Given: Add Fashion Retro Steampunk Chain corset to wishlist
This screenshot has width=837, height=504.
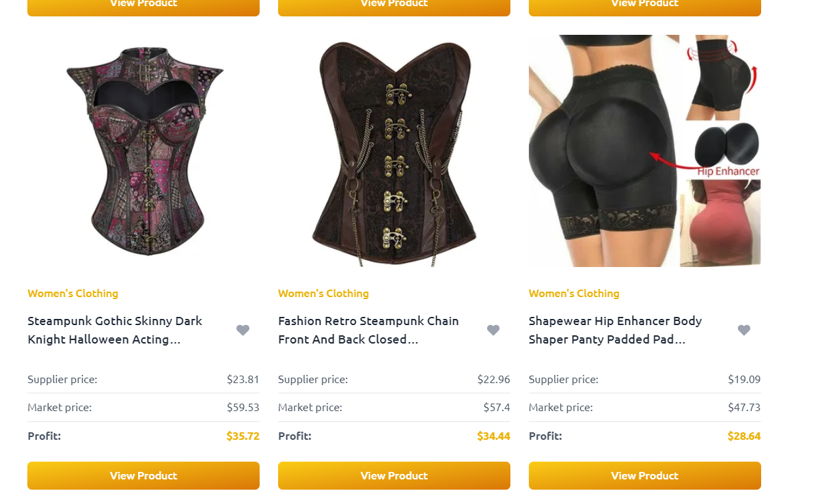Looking at the screenshot, I should click(493, 331).
